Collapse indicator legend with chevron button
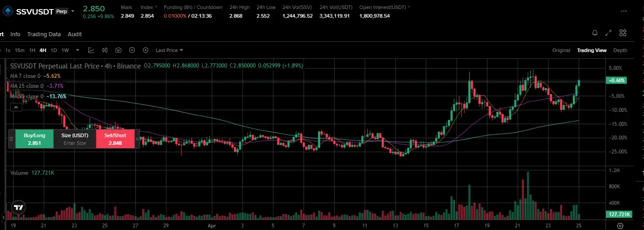The width and height of the screenshot is (644, 230). 15,107
